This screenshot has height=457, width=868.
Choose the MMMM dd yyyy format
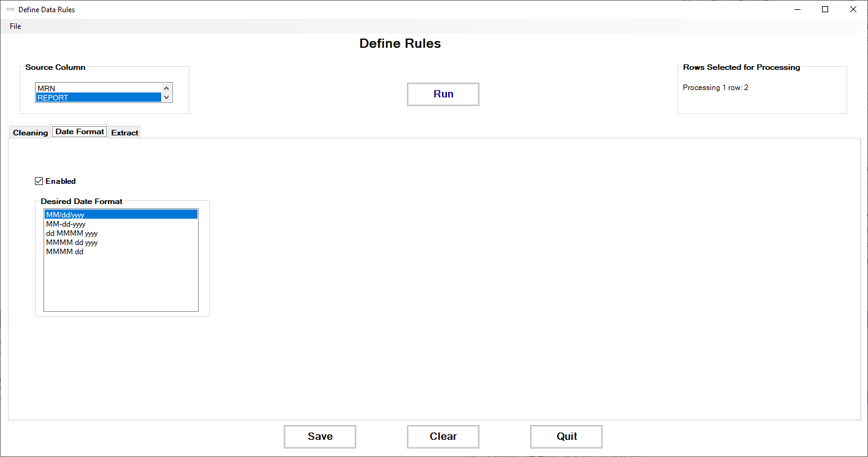(x=121, y=243)
